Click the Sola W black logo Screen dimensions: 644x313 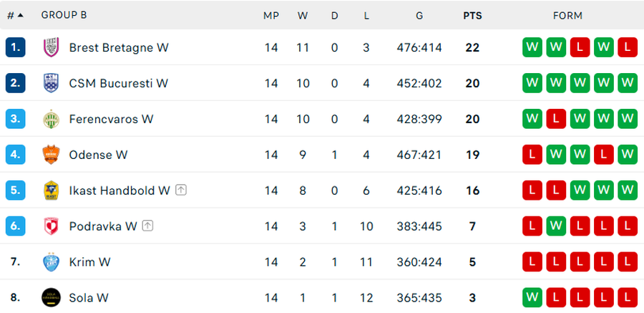point(50,297)
